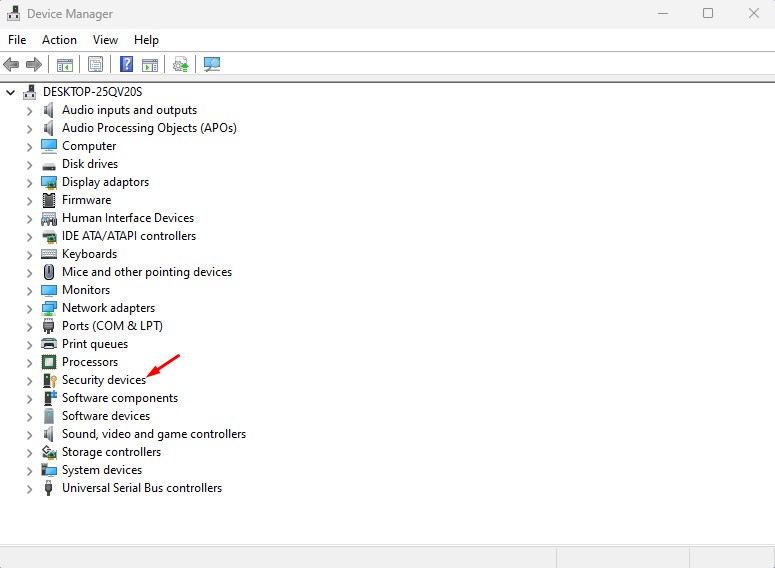
Task: Click the Disk drives icon
Action: click(49, 167)
